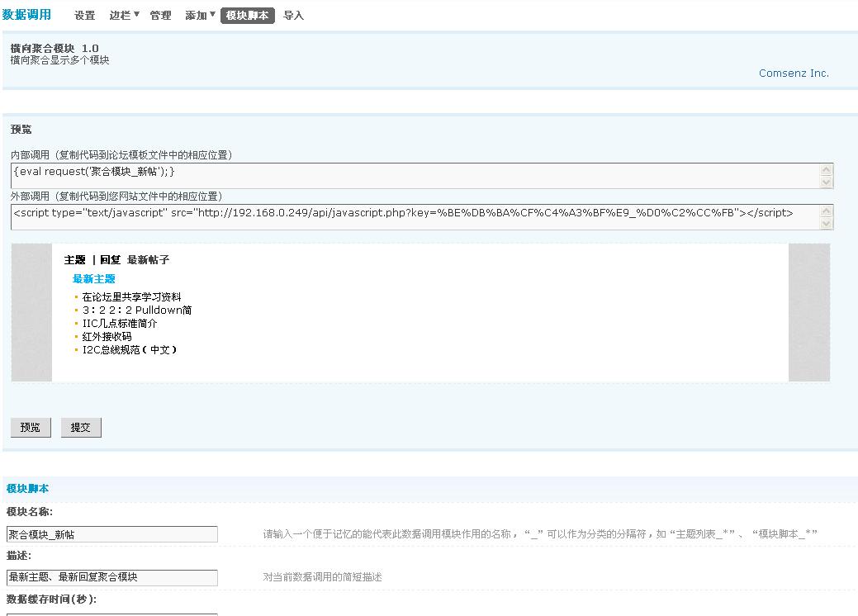This screenshot has height=616, width=858.
Task: Open thread 在论坛里共享学习资料
Action: (x=131, y=297)
